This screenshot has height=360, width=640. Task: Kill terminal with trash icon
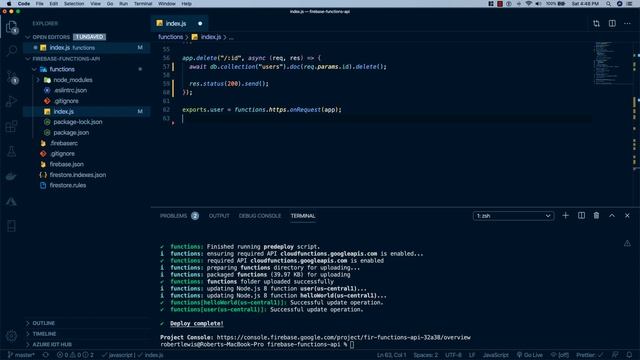pos(596,216)
